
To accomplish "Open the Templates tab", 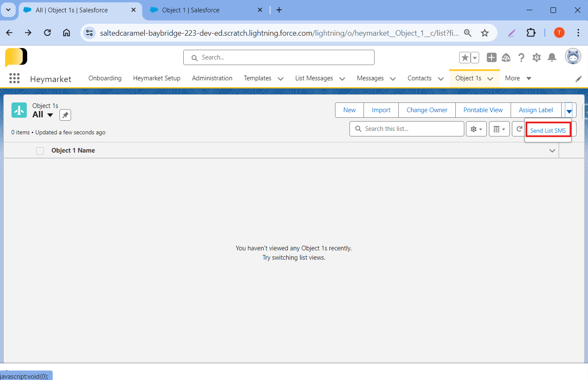I will click(258, 78).
